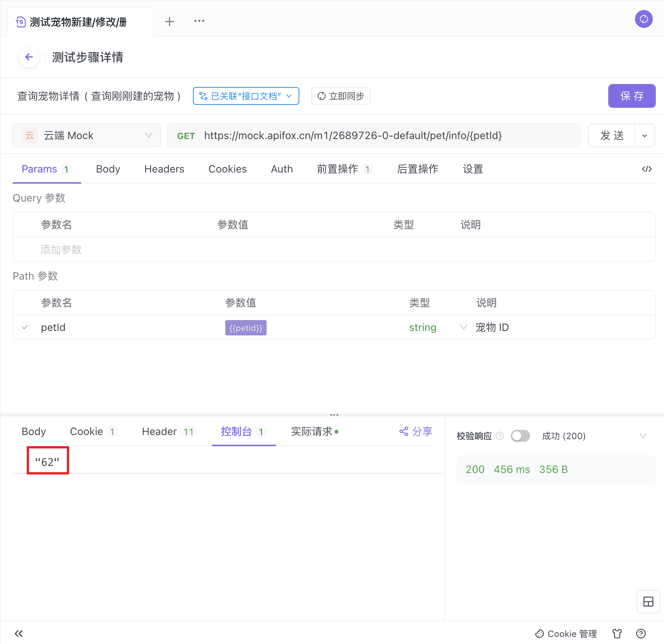Screen dimensions: 664x644
Task: Uncheck the petId parameter checkbox
Action: [25, 328]
